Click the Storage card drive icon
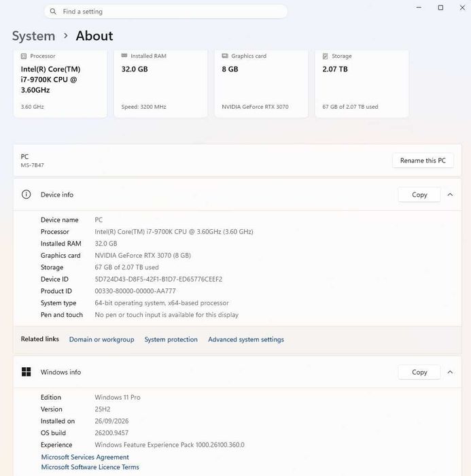 coord(326,56)
